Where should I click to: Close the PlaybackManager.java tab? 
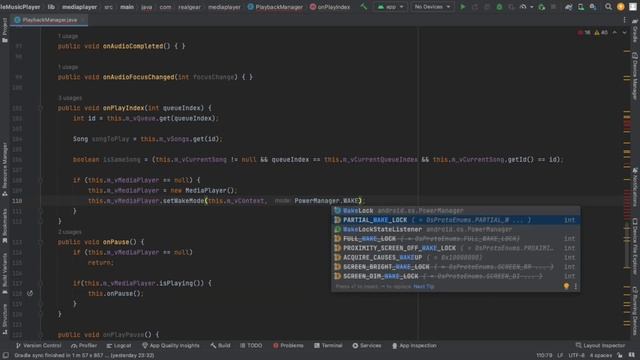82,20
